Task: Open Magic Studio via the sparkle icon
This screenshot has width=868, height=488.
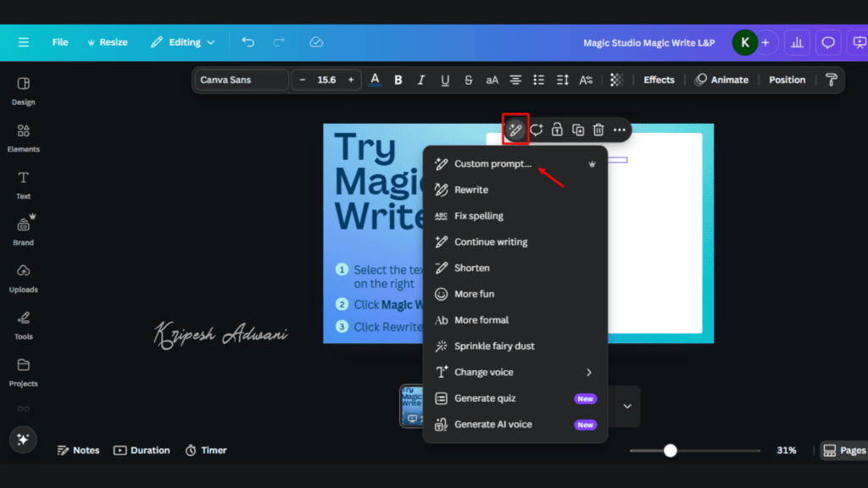Action: pyautogui.click(x=22, y=439)
